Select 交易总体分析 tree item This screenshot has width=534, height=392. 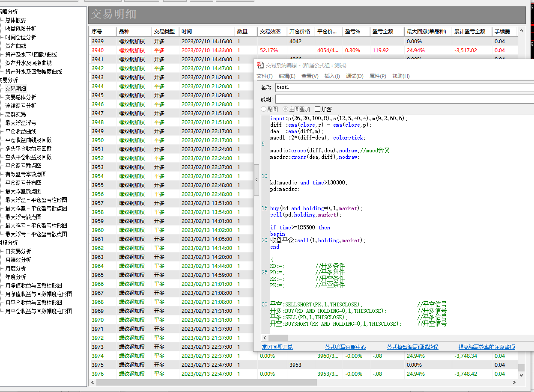tap(21, 97)
